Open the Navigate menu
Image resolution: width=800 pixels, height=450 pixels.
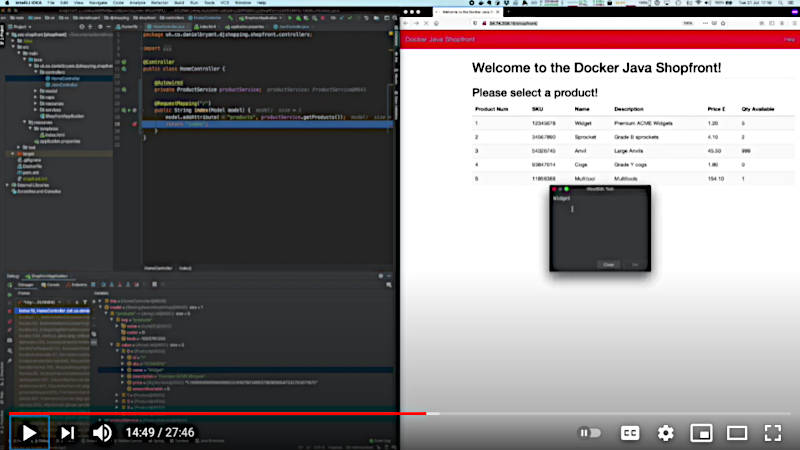(98, 3)
